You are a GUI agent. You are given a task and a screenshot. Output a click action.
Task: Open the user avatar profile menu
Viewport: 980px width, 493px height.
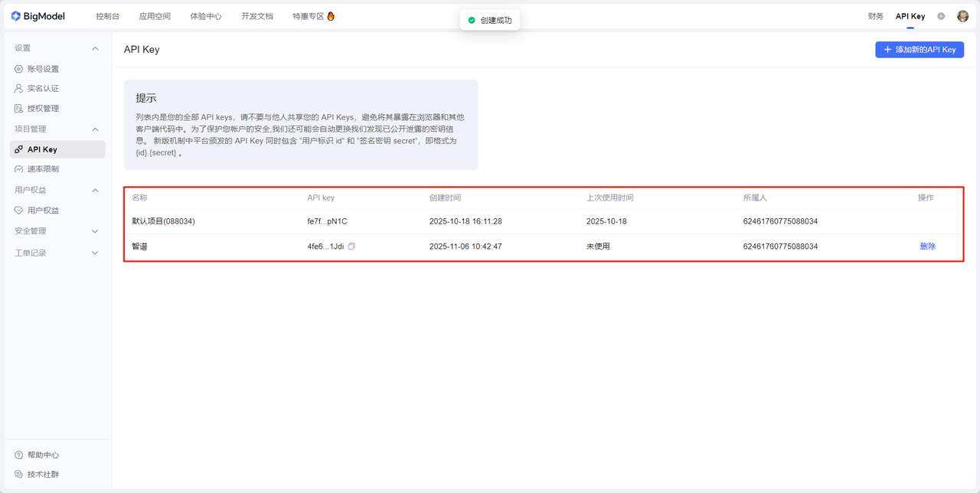point(962,16)
